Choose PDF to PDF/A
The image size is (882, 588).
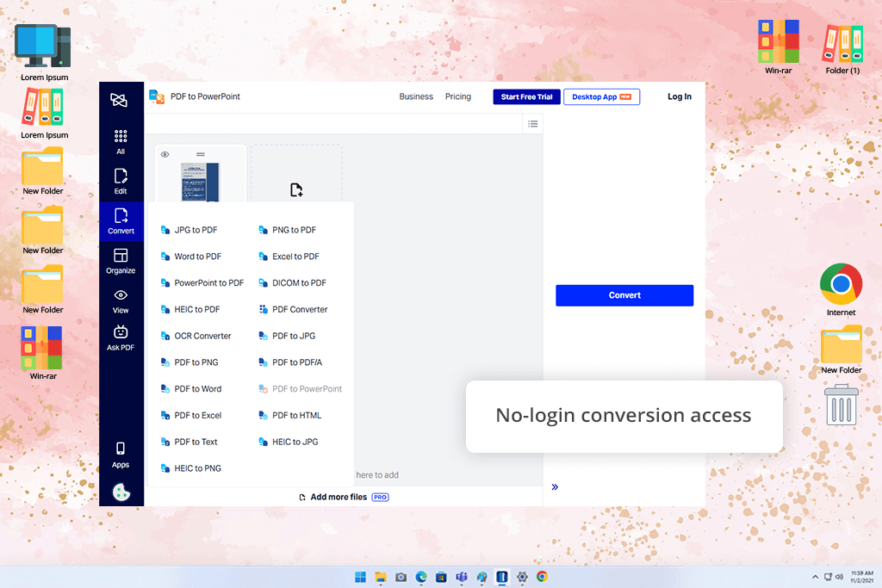point(290,362)
